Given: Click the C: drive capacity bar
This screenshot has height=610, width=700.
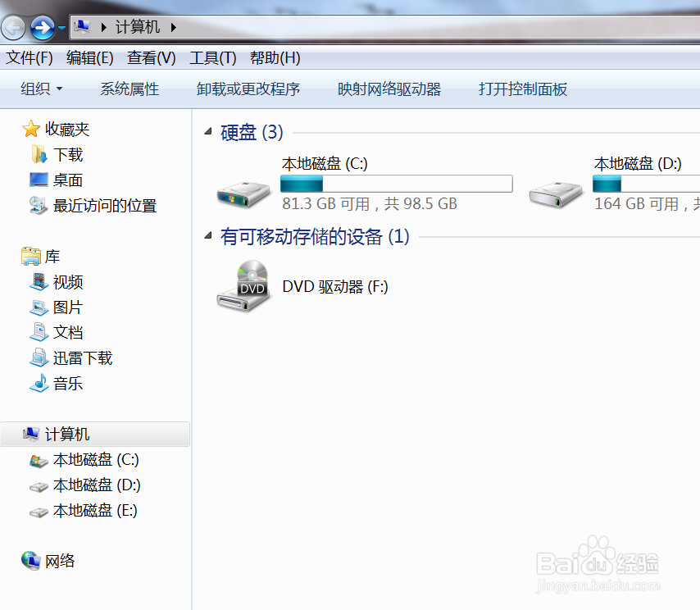Looking at the screenshot, I should (x=397, y=184).
